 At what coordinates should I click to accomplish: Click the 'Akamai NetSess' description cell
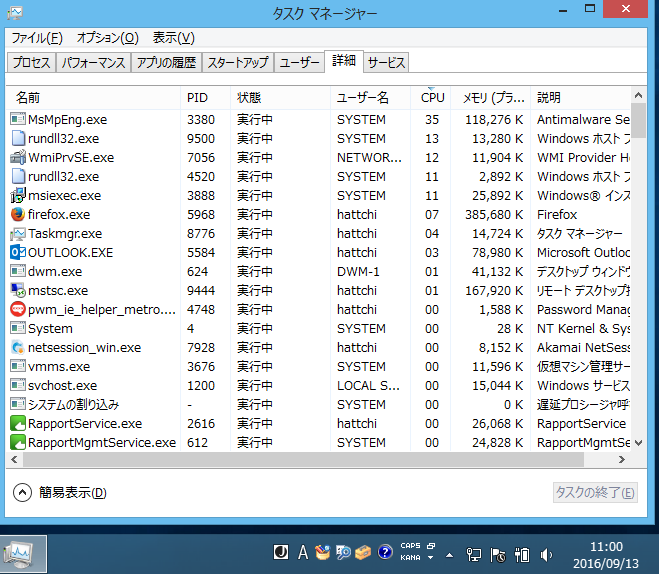click(583, 347)
